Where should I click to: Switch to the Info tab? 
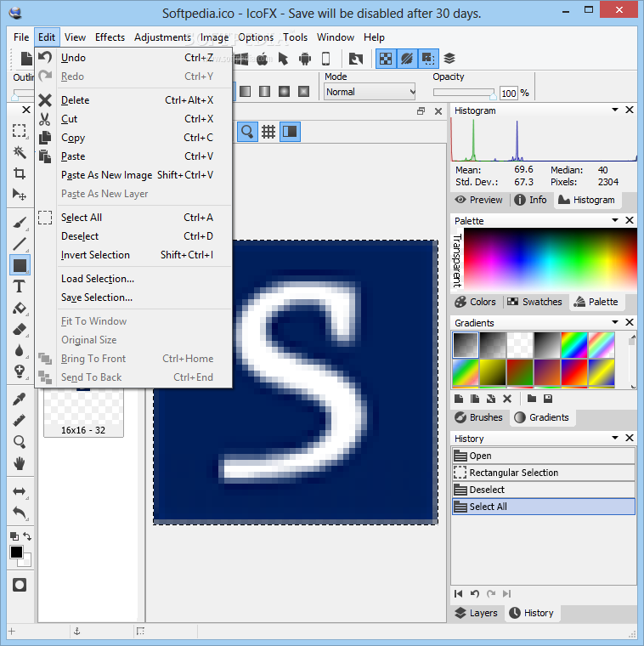[530, 200]
